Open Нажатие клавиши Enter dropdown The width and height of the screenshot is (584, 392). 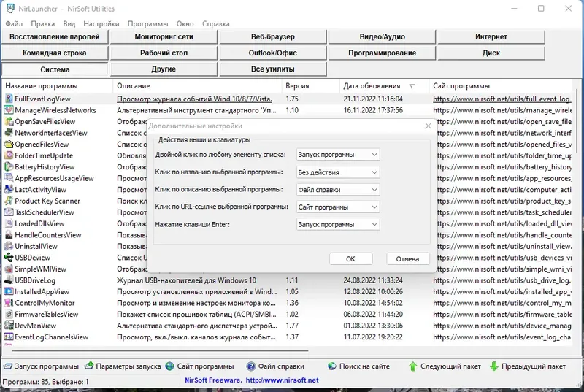(x=338, y=225)
